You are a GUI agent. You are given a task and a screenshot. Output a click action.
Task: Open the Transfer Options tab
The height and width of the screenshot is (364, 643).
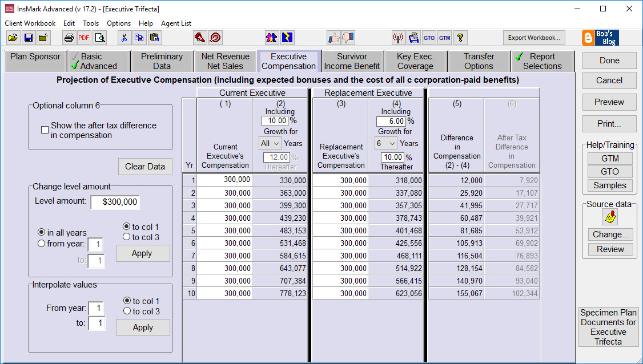click(x=479, y=60)
